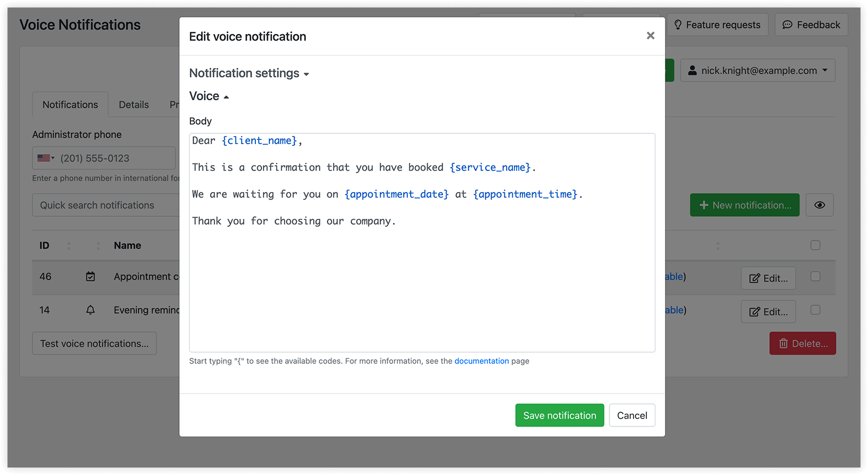The width and height of the screenshot is (868, 475).
Task: Click the user avatar icon
Action: click(x=692, y=70)
